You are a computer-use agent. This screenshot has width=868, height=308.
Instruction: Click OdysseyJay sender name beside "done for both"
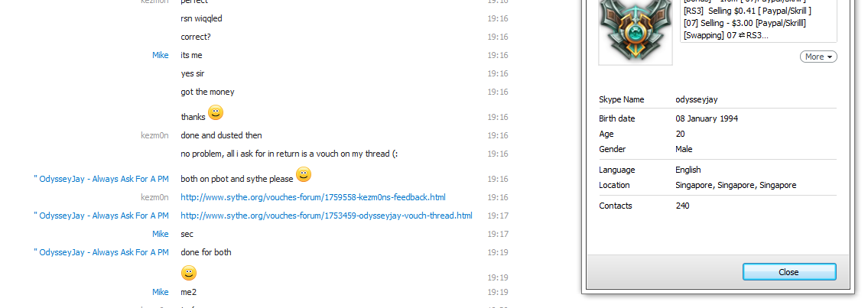[101, 252]
